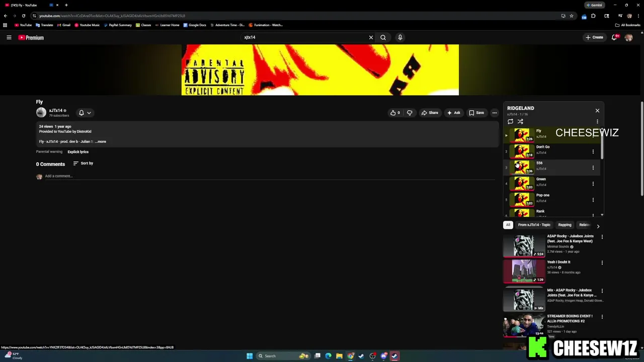The image size is (644, 362).
Task: Expand description with ...more
Action: click(101, 142)
